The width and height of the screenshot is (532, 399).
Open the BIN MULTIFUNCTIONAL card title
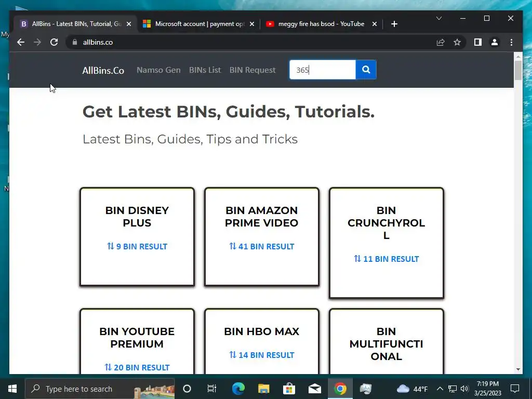coord(386,344)
